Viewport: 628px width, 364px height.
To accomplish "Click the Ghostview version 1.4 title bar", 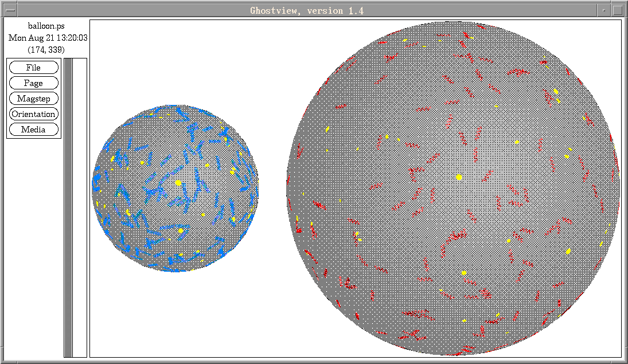I will point(307,10).
